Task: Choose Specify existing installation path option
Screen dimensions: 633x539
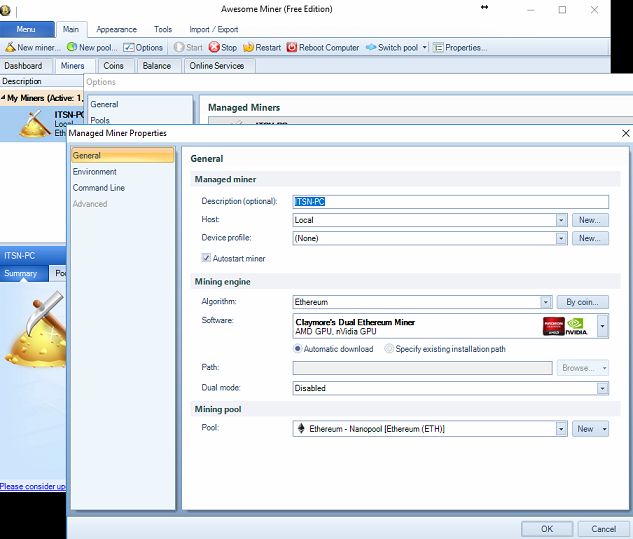Action: point(389,349)
